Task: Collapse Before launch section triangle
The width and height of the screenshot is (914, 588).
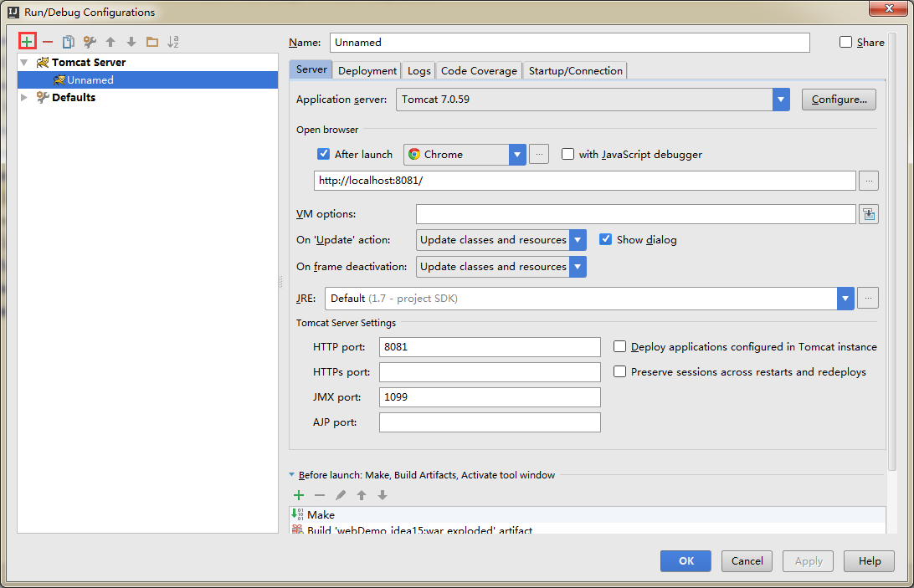Action: pos(291,475)
